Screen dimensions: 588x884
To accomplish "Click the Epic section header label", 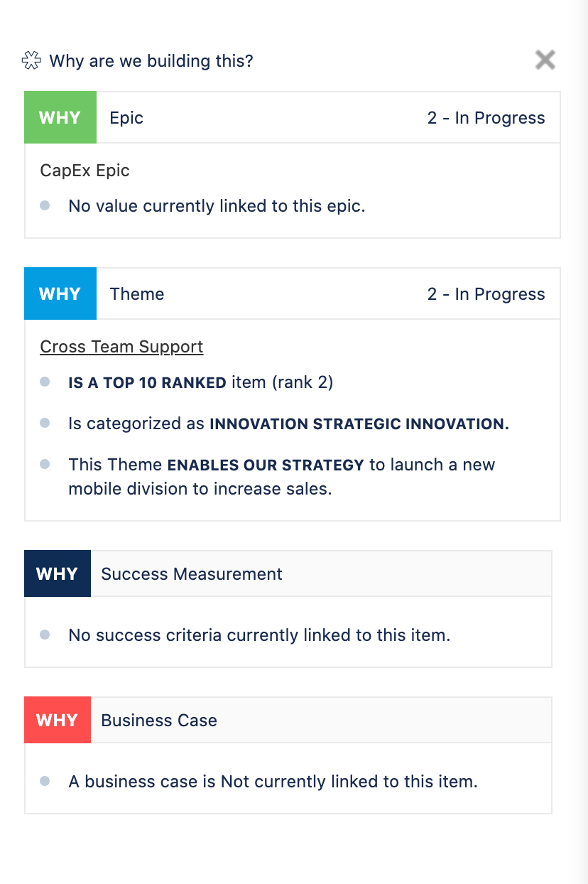I will pos(126,118).
